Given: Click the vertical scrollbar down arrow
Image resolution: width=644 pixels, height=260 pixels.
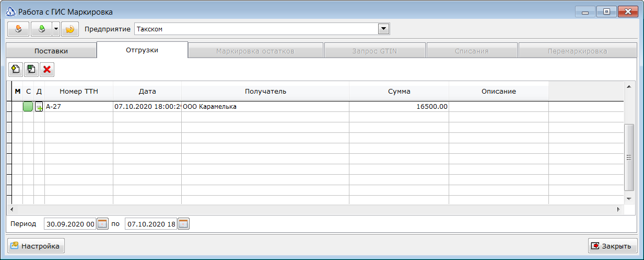Looking at the screenshot, I should click(x=629, y=199).
